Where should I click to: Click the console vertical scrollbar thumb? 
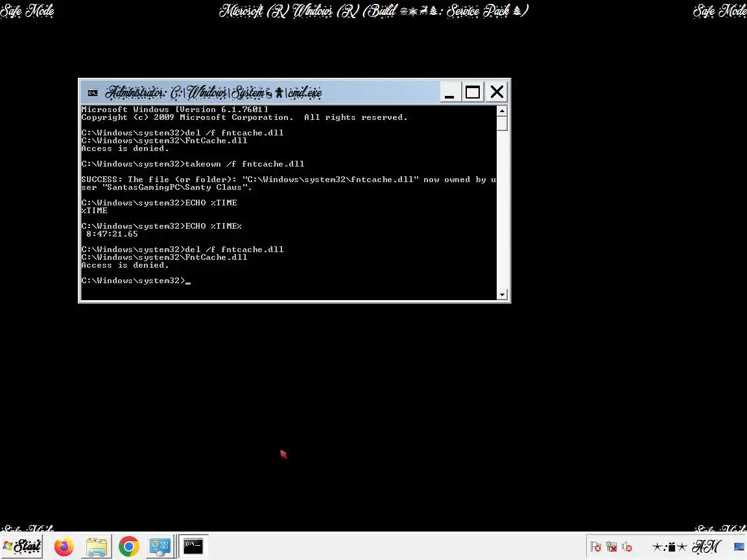(x=502, y=123)
